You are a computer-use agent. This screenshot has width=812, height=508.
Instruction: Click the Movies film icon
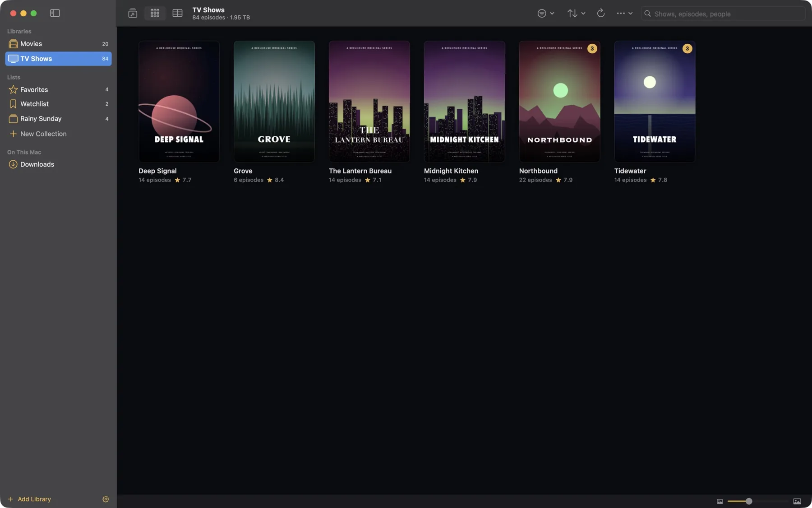[x=13, y=44]
